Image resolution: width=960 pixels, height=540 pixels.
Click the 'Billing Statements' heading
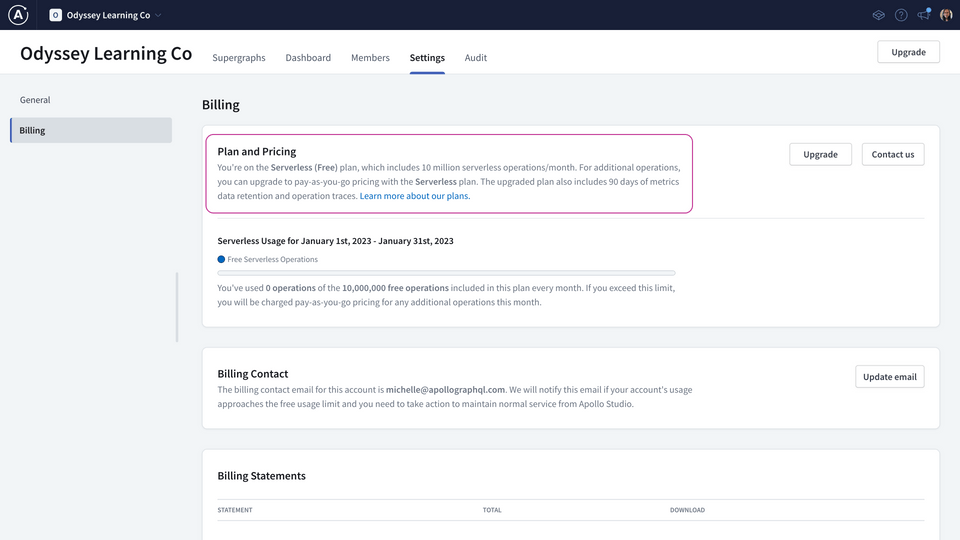tap(261, 476)
